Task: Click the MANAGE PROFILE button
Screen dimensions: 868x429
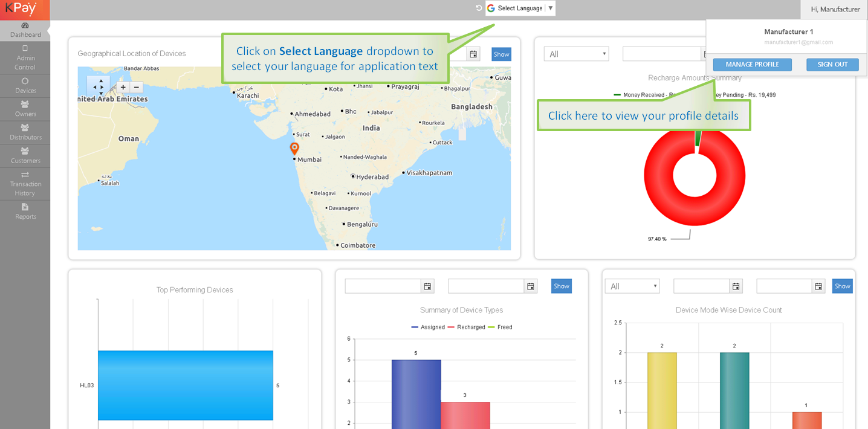Action: (752, 65)
